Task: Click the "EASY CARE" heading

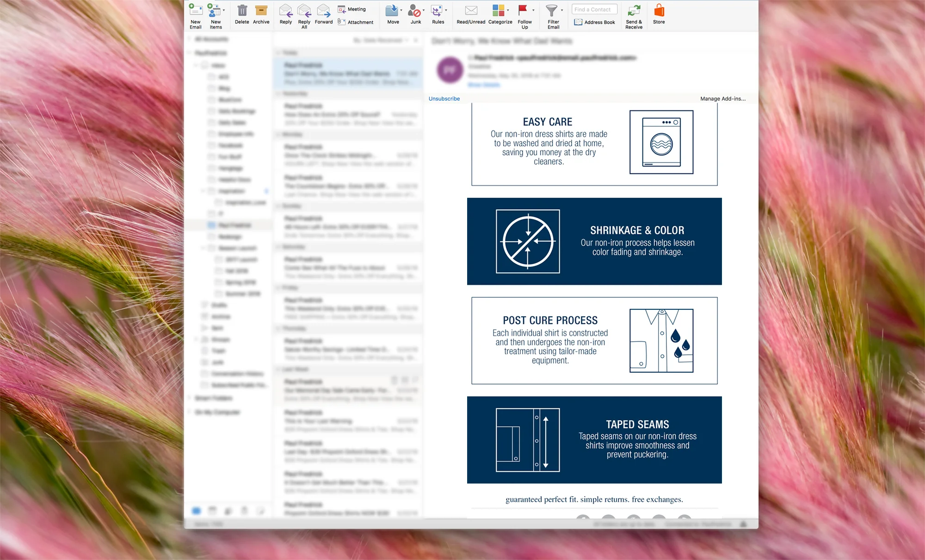Action: [548, 122]
